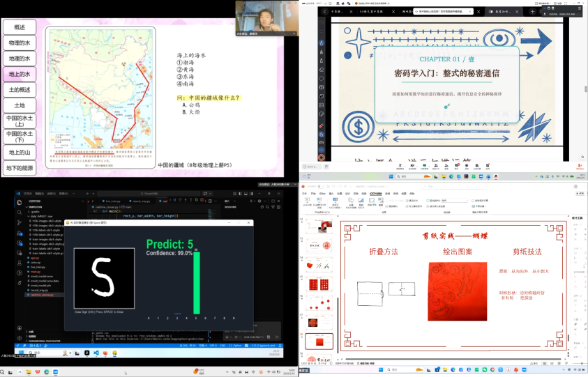This screenshot has height=377, width=588.
Task: Click the red record button in left toolbar
Action: coord(322,157)
